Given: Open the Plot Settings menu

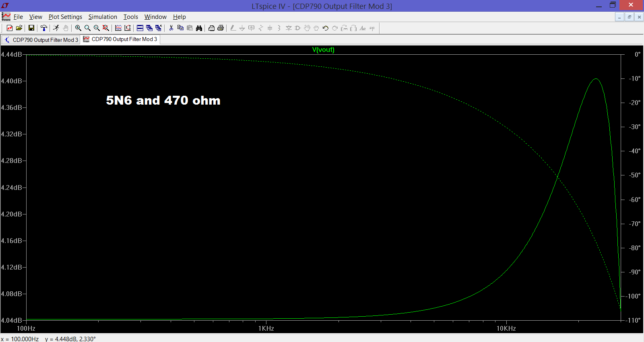Looking at the screenshot, I should coord(65,17).
